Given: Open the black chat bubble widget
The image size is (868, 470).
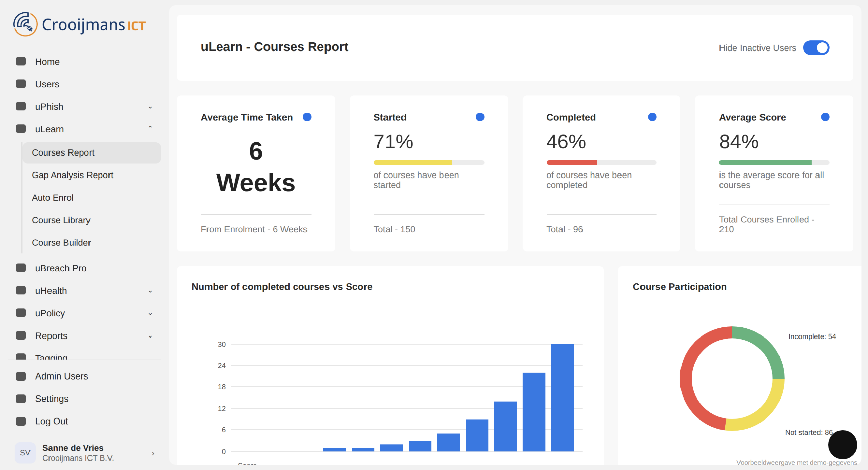Looking at the screenshot, I should [x=842, y=445].
